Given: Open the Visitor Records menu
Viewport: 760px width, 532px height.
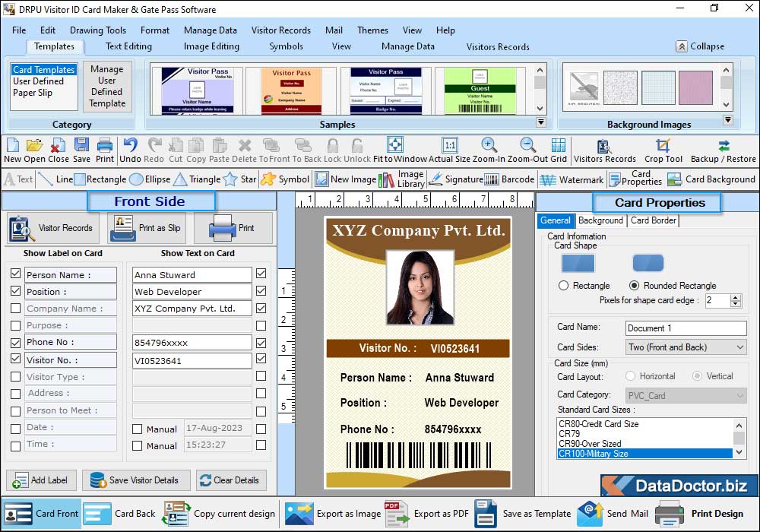Looking at the screenshot, I should (281, 30).
